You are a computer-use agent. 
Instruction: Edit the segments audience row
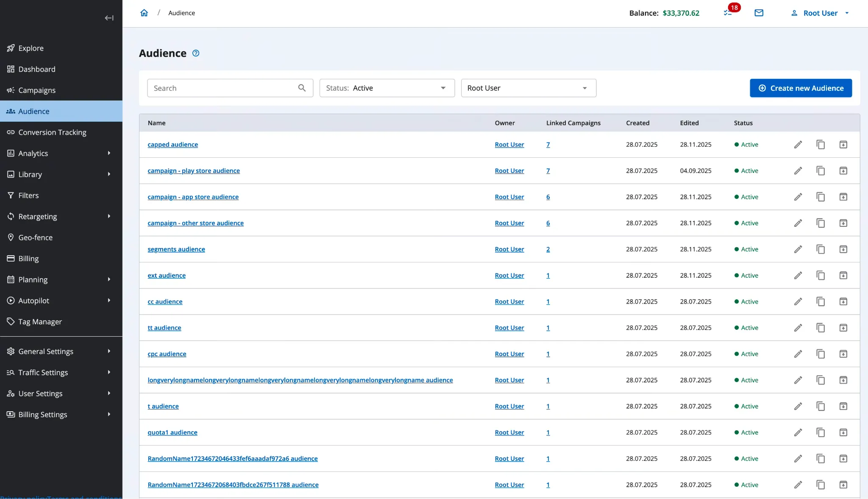click(798, 249)
